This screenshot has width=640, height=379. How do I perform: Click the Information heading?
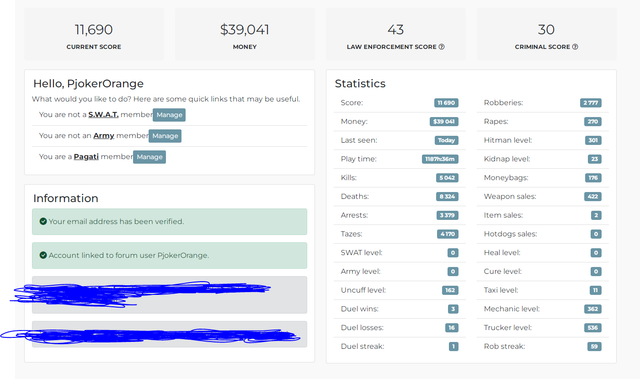66,198
